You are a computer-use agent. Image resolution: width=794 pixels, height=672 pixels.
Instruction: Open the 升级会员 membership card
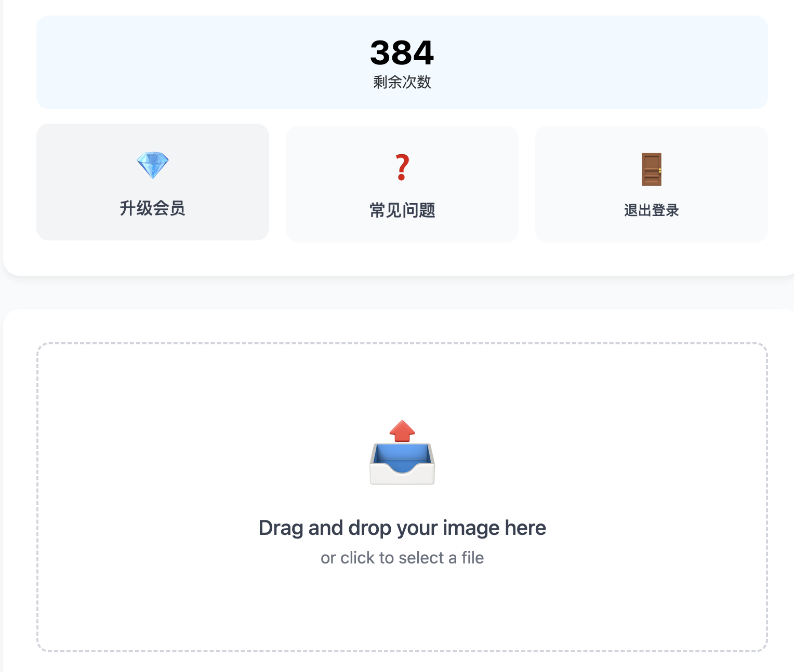153,182
